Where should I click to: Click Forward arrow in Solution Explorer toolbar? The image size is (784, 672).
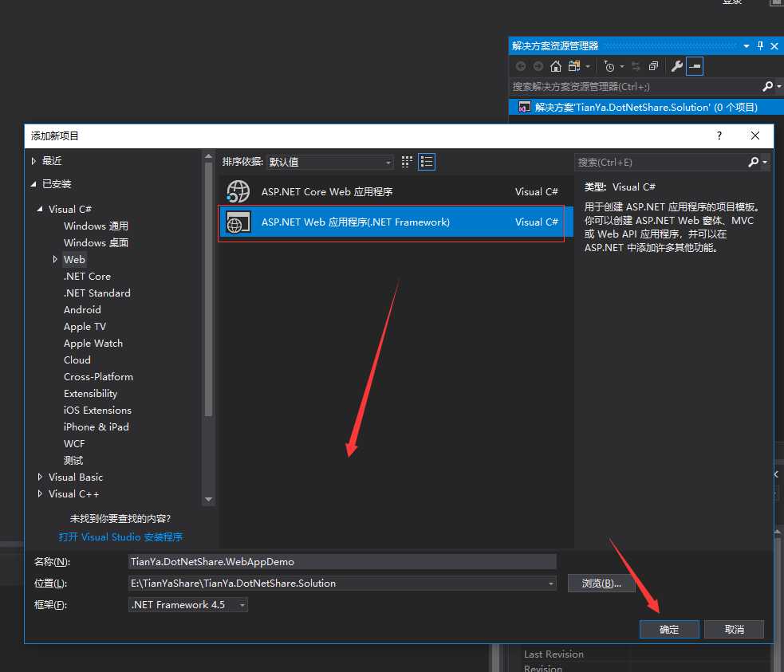[x=538, y=66]
